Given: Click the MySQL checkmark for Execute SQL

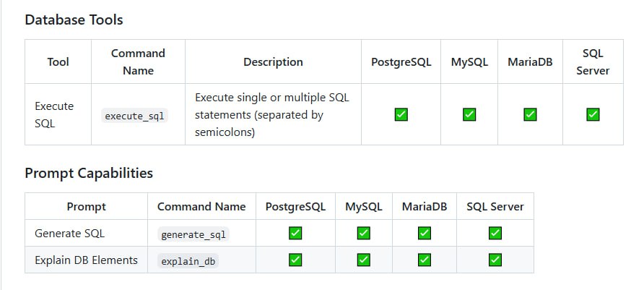Looking at the screenshot, I should coord(469,114).
